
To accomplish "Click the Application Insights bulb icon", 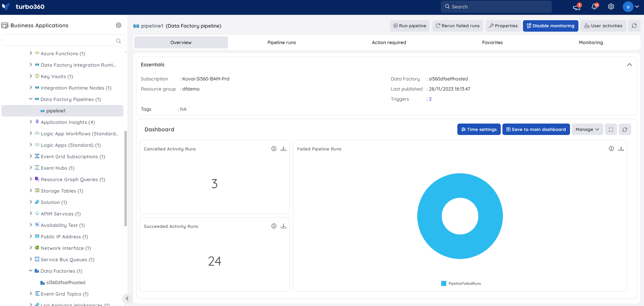I will click(37, 122).
